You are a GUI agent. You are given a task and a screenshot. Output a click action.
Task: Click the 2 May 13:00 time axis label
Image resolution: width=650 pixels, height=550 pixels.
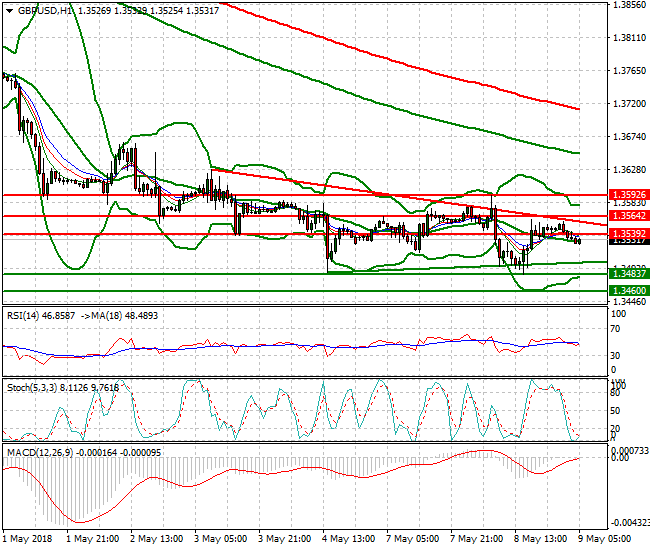tap(157, 539)
